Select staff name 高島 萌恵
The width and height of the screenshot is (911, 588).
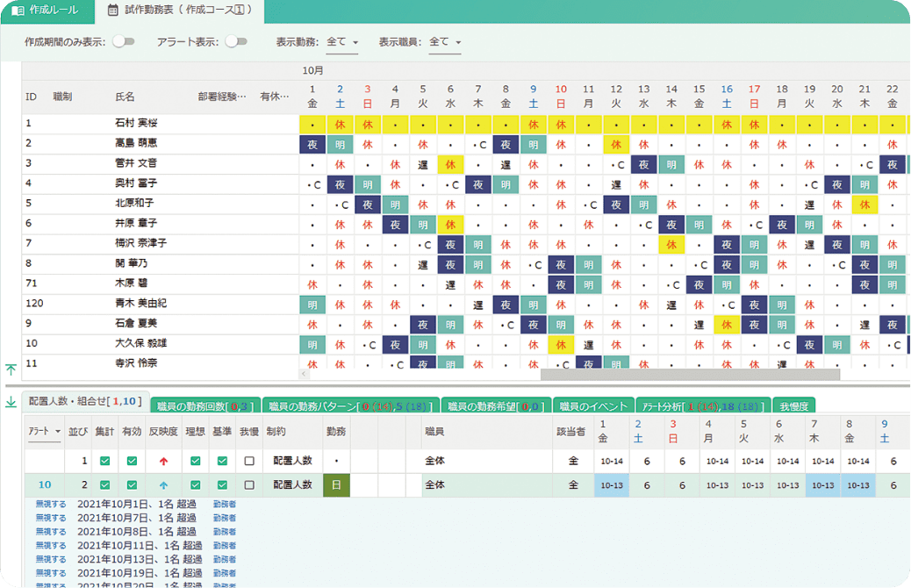137,143
